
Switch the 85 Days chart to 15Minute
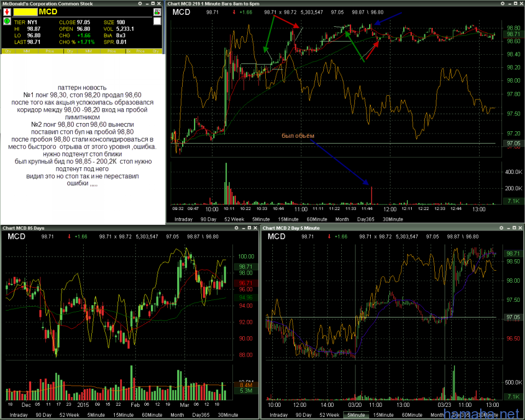point(123,415)
